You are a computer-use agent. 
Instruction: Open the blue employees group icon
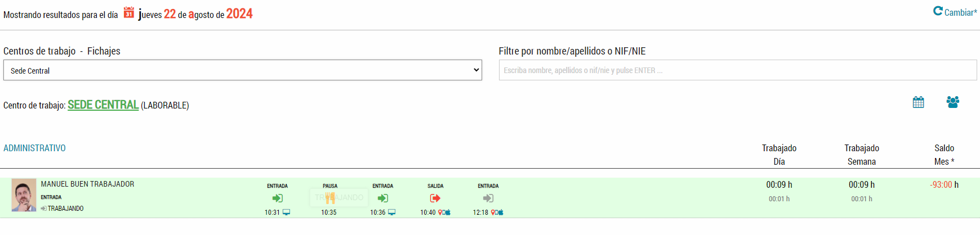click(x=953, y=102)
